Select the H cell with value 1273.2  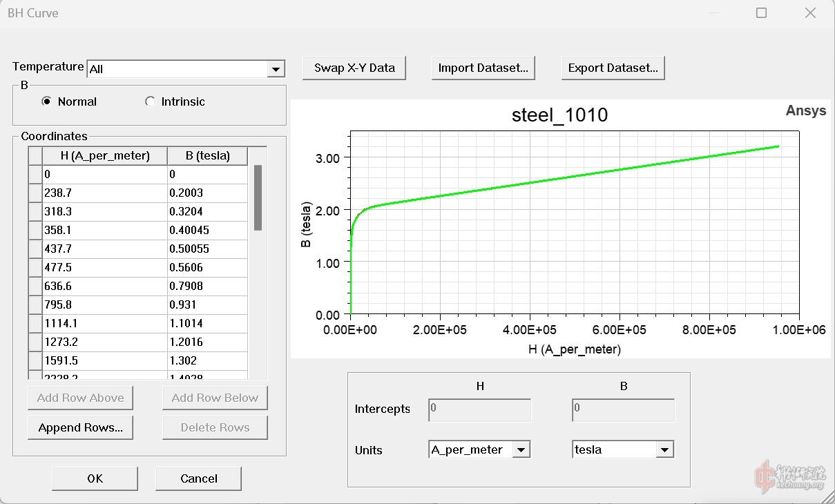(105, 342)
